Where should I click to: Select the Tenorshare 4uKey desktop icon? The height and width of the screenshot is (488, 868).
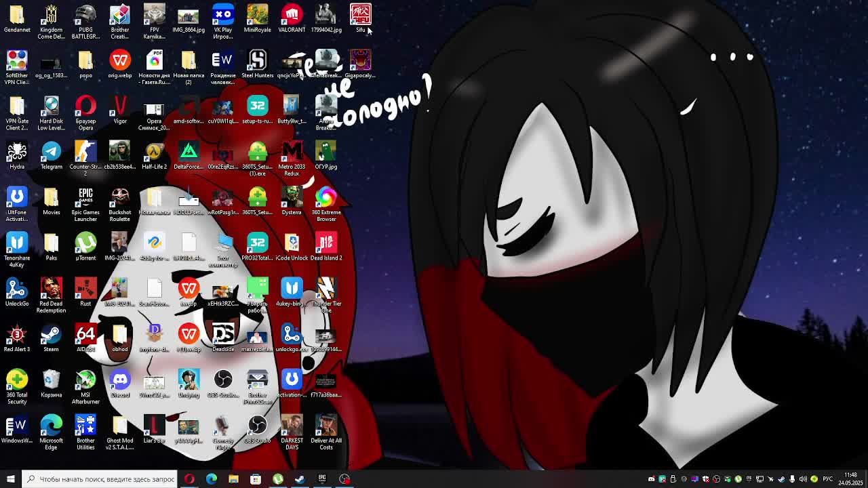pyautogui.click(x=17, y=250)
